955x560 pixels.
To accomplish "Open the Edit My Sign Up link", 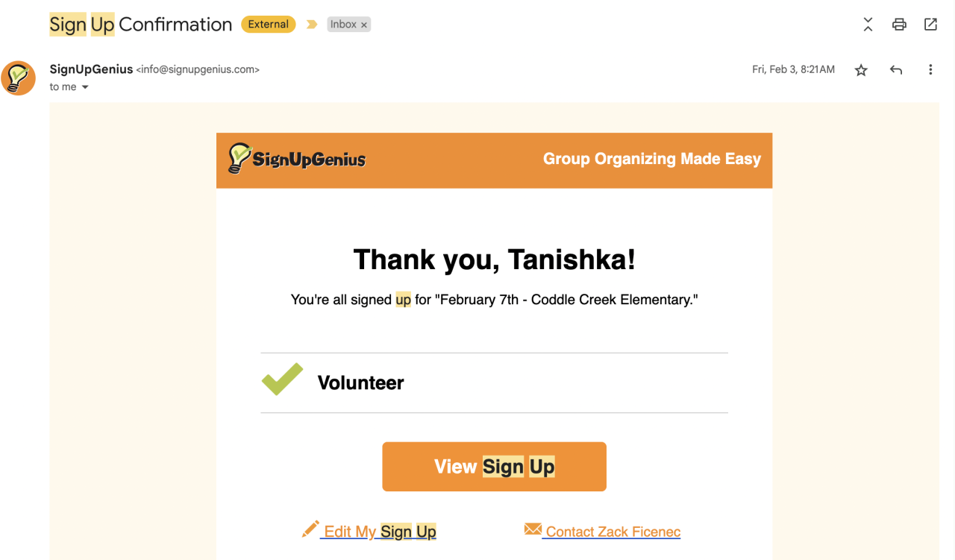I will pyautogui.click(x=380, y=532).
